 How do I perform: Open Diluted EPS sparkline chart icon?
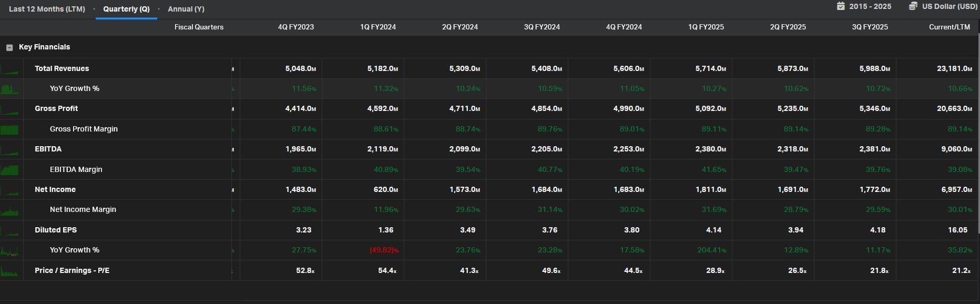click(9, 230)
